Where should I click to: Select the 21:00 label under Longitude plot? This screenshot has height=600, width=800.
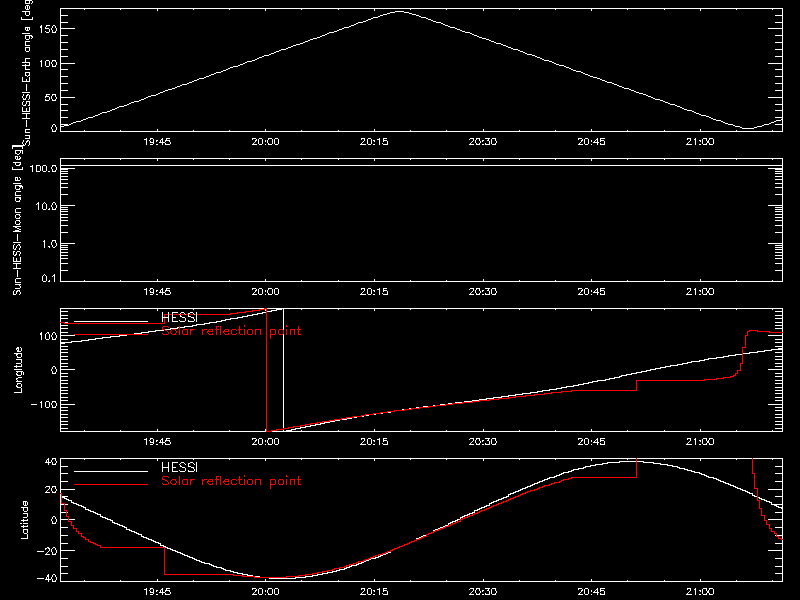pyautogui.click(x=700, y=442)
